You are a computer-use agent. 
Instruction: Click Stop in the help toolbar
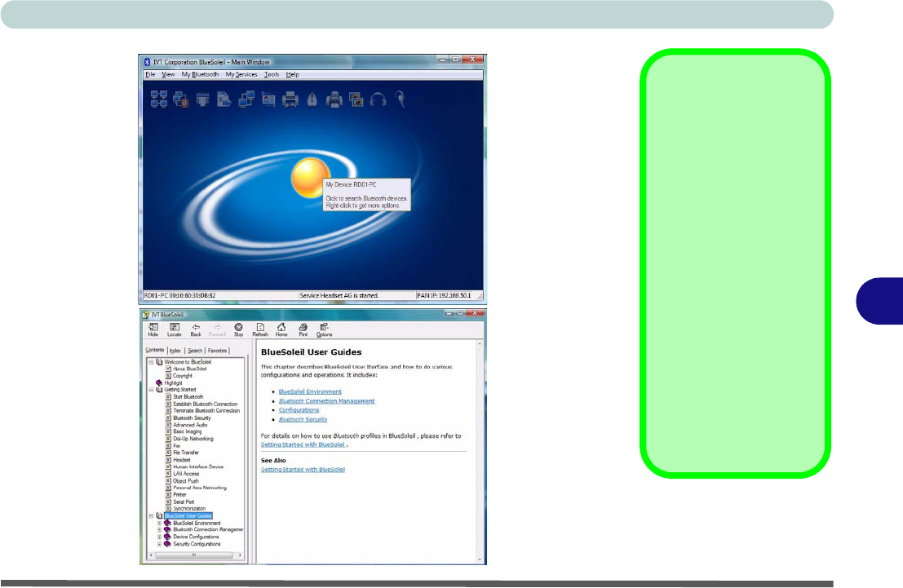[238, 330]
